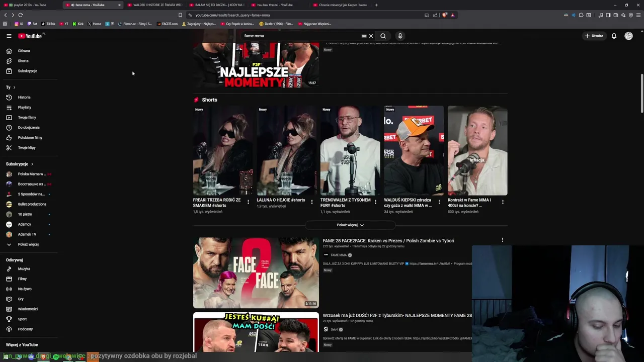644x362 pixels.
Task: Switch to WALDEK I HISTORIE browser tab
Action: [155, 5]
